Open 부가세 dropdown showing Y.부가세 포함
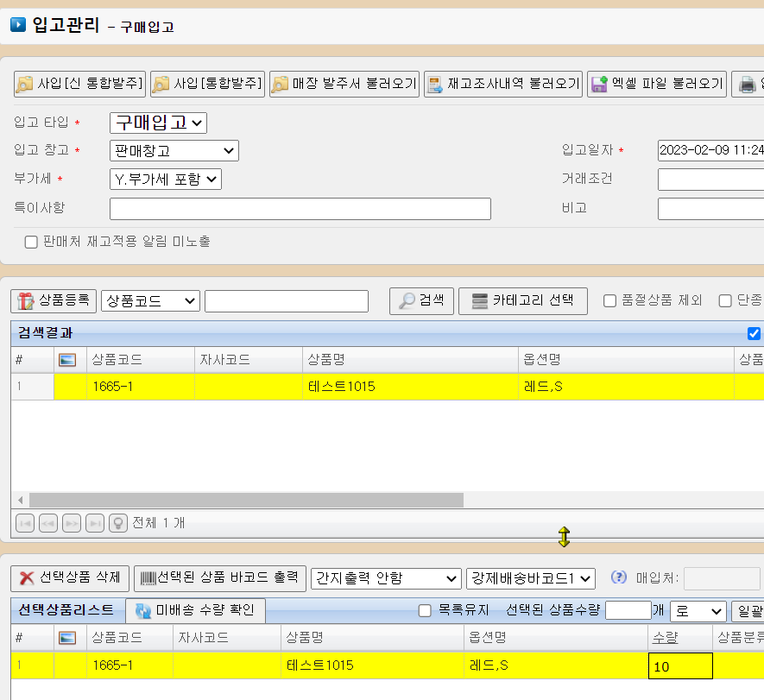The width and height of the screenshot is (764, 700). point(166,180)
